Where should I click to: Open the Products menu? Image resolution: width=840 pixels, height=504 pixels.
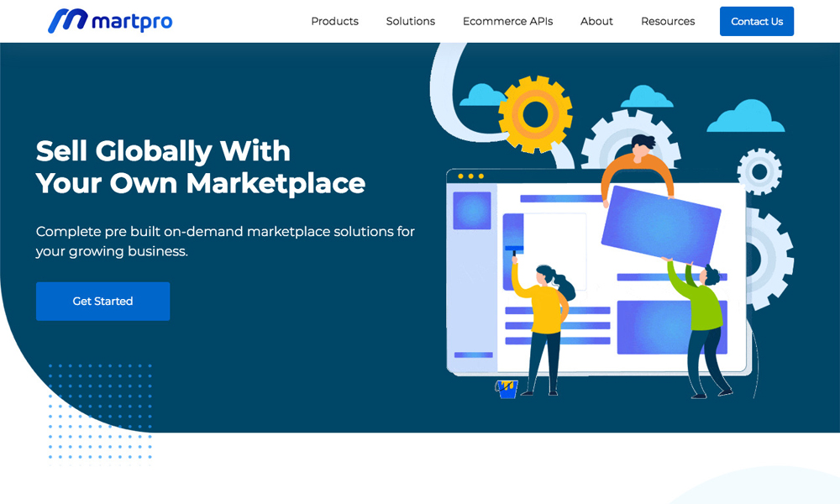pos(334,21)
